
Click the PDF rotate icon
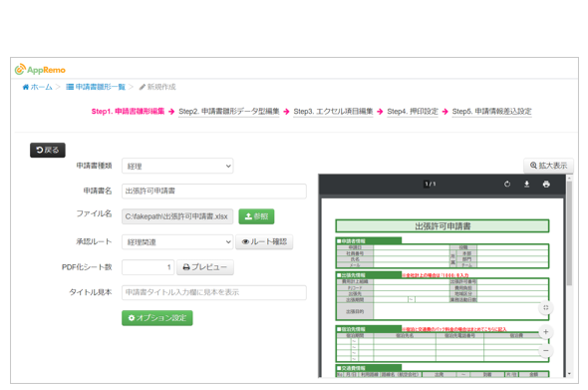(x=507, y=184)
